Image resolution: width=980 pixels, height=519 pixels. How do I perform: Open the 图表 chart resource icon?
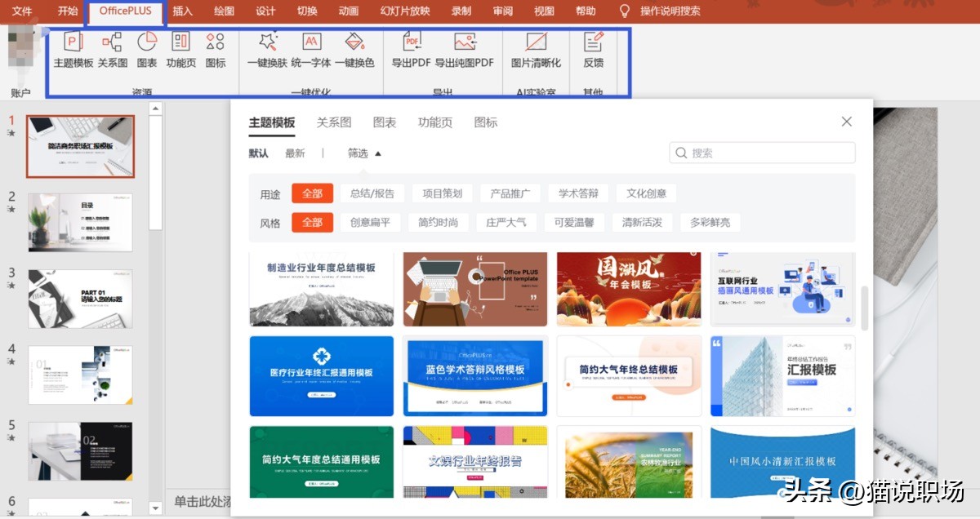(x=146, y=51)
